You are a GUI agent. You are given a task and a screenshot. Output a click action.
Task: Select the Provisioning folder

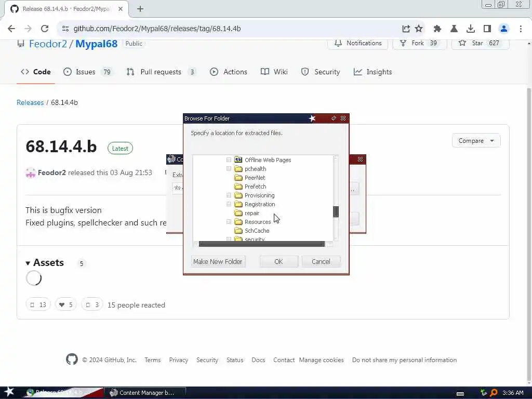pyautogui.click(x=260, y=195)
